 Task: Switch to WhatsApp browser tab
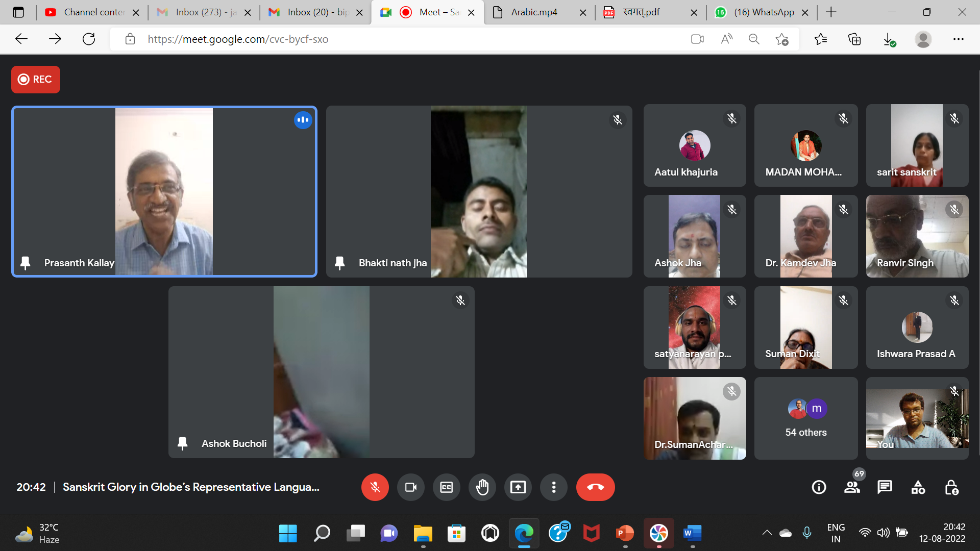(764, 12)
